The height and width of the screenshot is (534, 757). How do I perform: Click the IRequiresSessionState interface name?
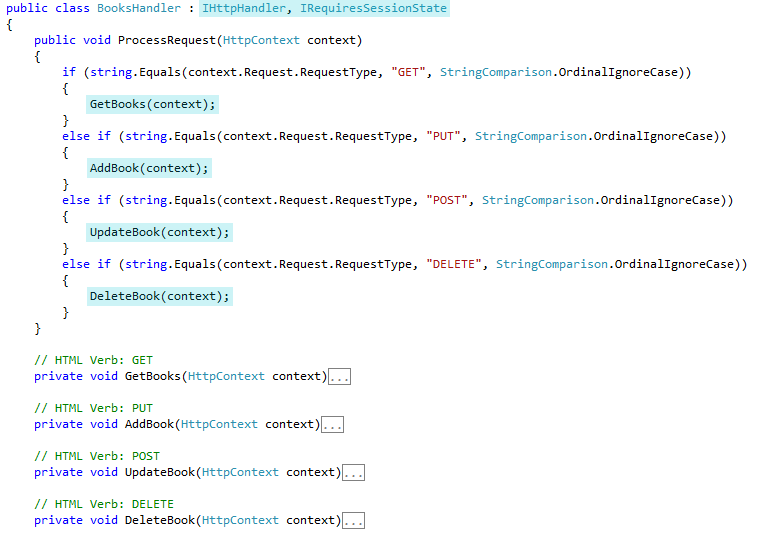coord(373,8)
